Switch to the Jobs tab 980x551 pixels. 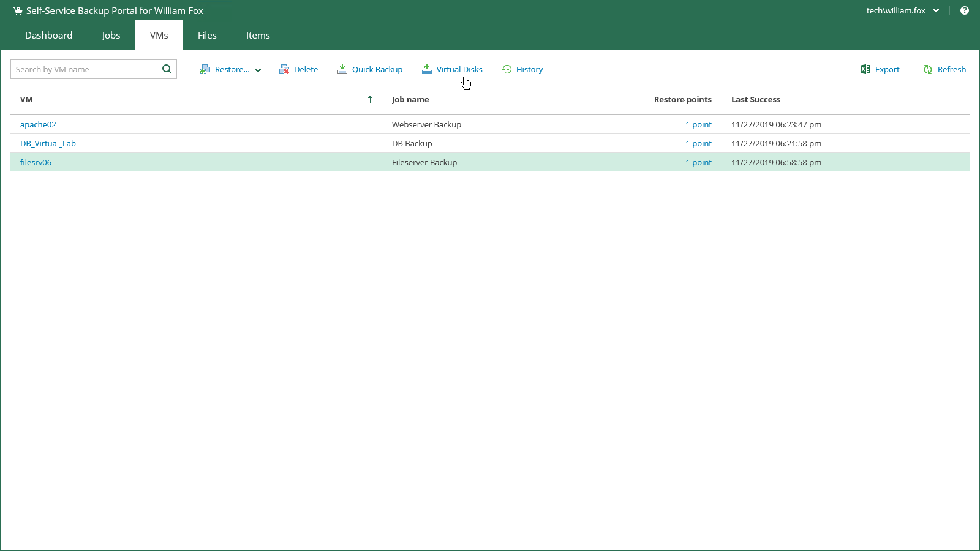click(x=111, y=35)
